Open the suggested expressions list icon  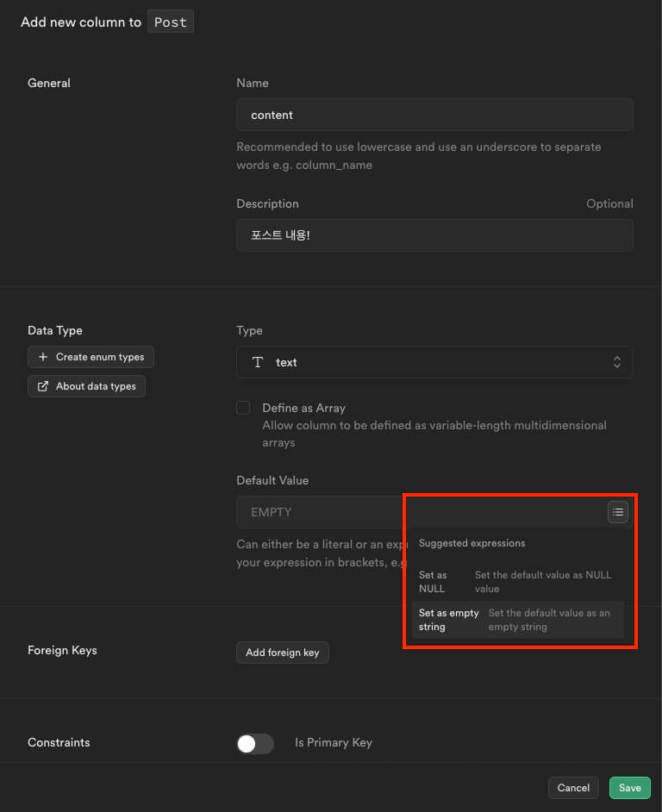click(617, 512)
